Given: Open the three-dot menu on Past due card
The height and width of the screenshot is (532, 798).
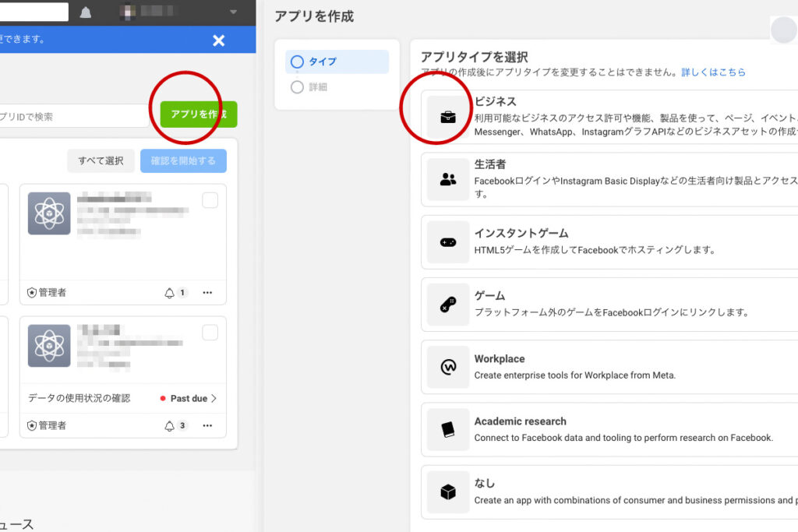Looking at the screenshot, I should pyautogui.click(x=207, y=425).
